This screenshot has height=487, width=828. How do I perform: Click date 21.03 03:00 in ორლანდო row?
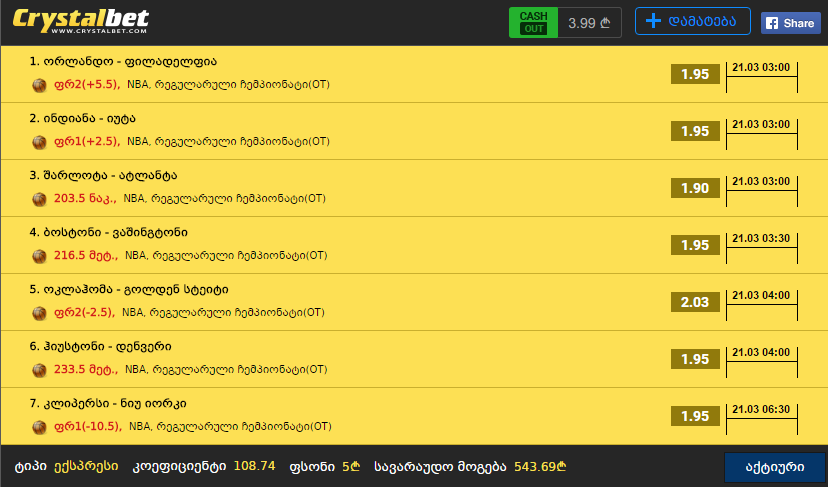(x=761, y=68)
